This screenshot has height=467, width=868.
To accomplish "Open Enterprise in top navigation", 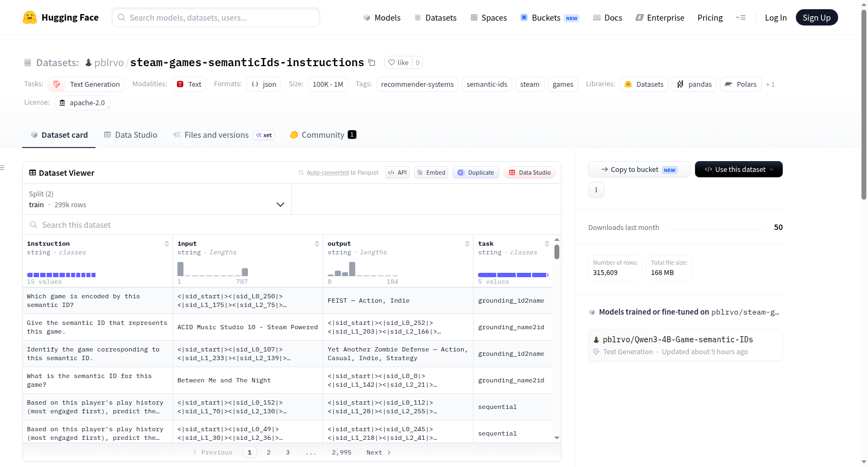I will coord(660,17).
